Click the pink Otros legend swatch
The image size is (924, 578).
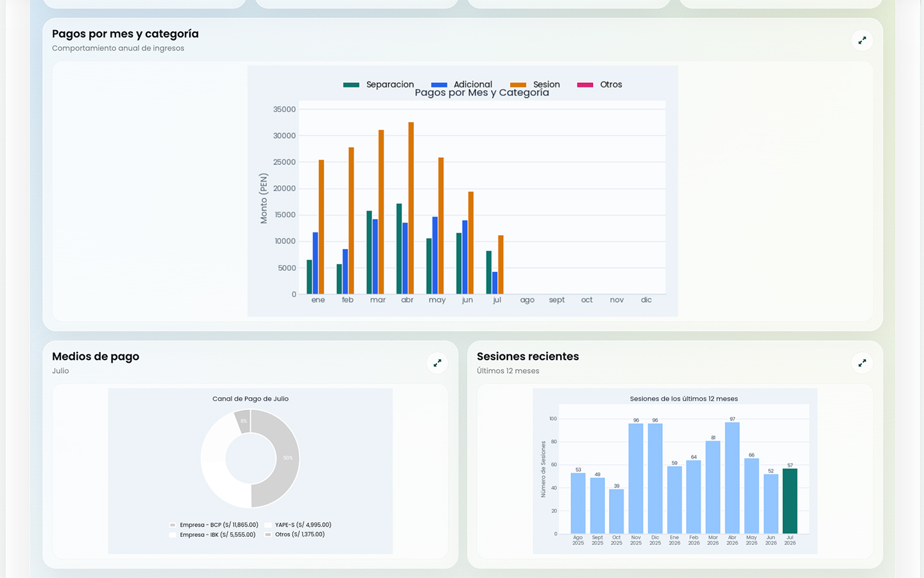tap(585, 85)
